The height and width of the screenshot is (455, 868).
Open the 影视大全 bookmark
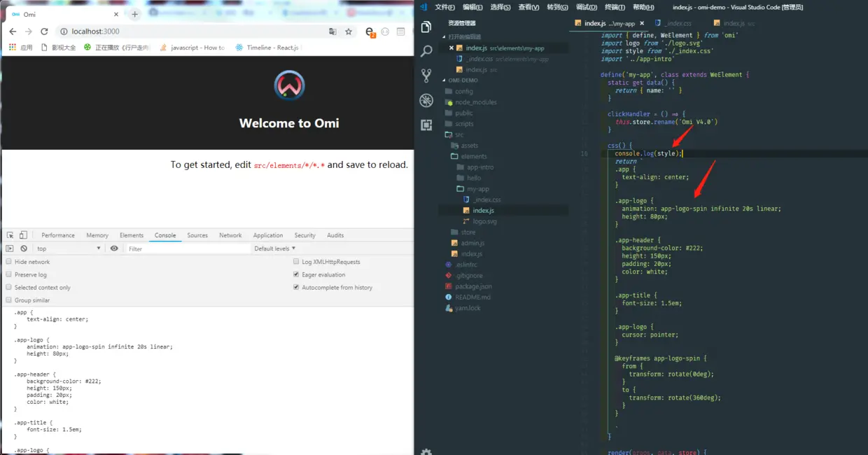[x=59, y=48]
